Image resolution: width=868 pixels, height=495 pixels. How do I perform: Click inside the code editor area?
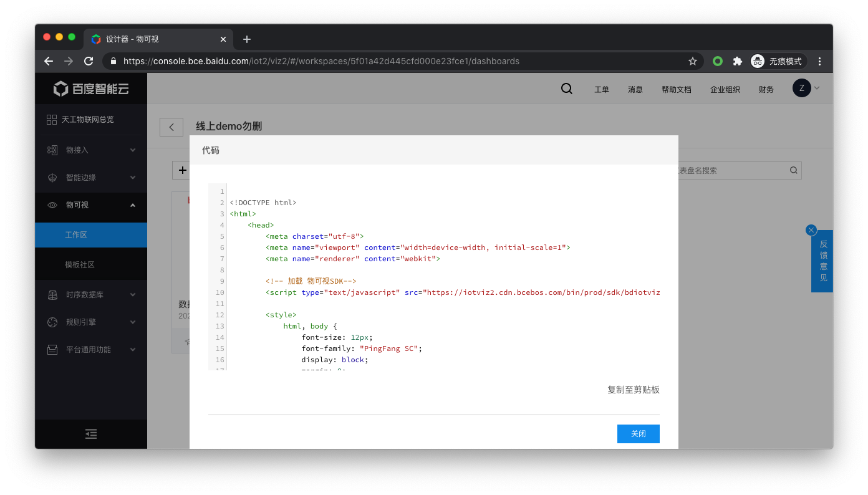(x=434, y=277)
